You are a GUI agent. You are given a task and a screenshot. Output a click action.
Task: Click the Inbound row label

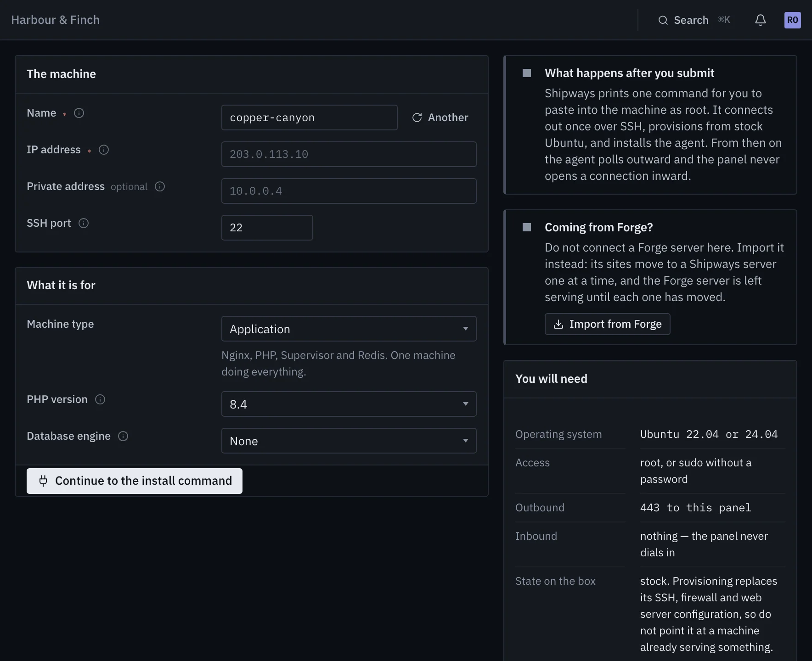click(536, 536)
